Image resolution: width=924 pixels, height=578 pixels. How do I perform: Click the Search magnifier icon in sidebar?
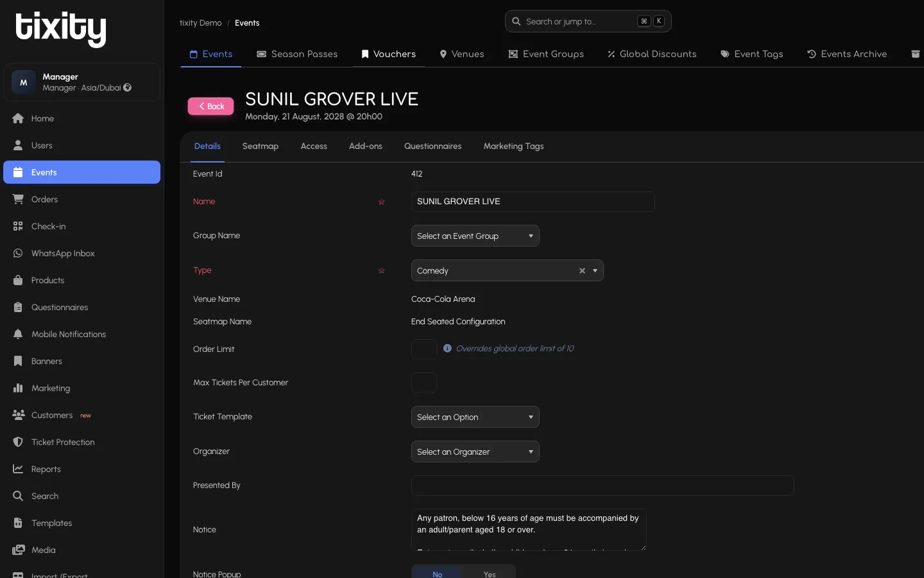(18, 496)
